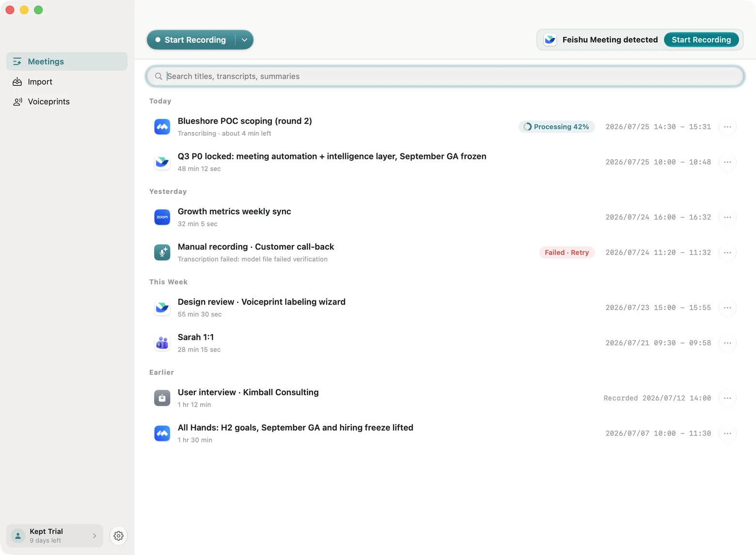Click the 48 min 12 sec duration

[199, 169]
